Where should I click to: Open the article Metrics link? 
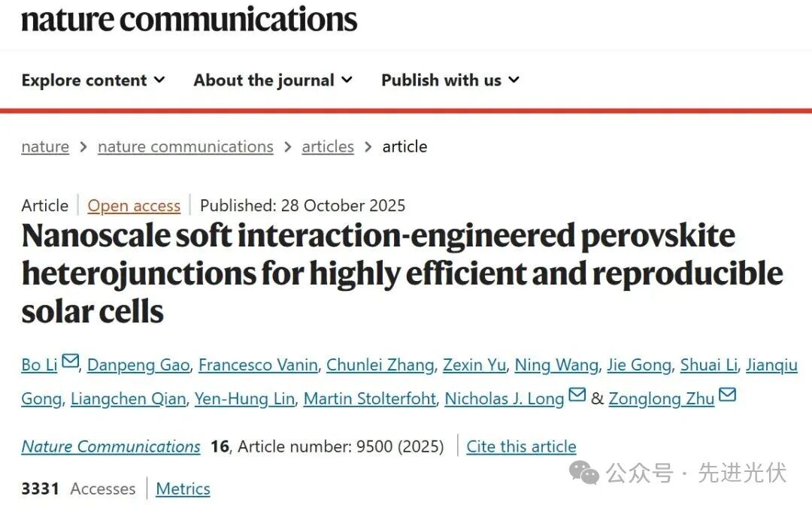(x=183, y=489)
